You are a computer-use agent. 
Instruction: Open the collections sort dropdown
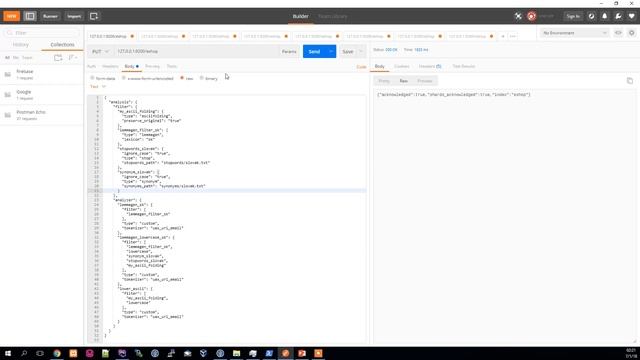73,58
